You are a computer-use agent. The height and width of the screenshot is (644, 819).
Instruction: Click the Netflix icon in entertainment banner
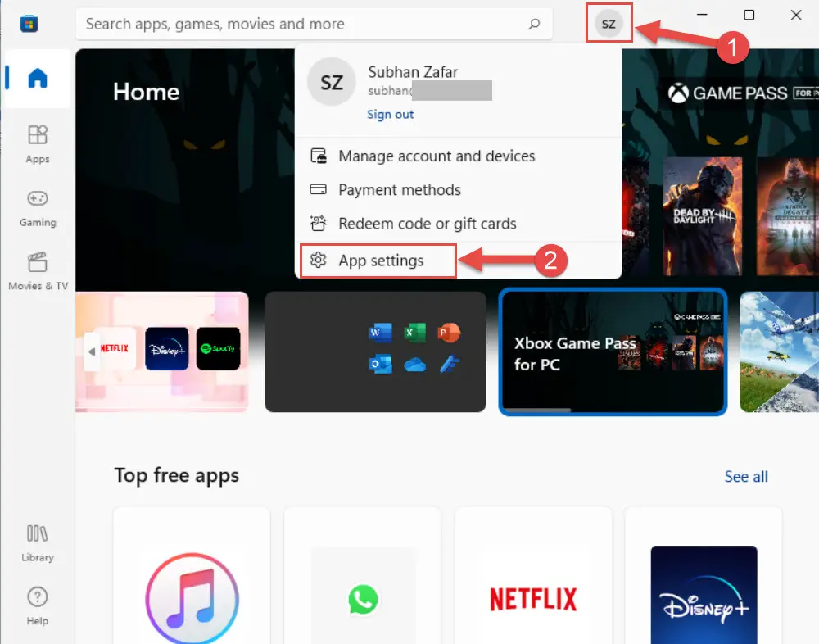point(115,348)
